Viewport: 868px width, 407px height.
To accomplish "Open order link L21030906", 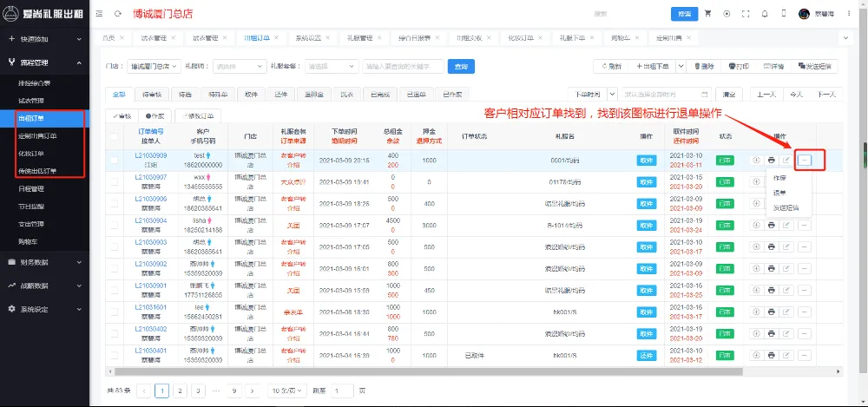I will tap(151, 199).
